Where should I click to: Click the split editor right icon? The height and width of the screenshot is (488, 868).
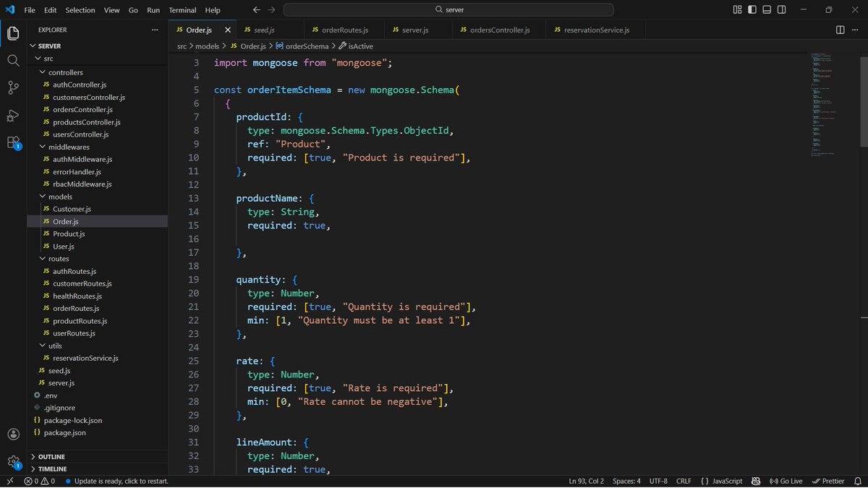[840, 30]
